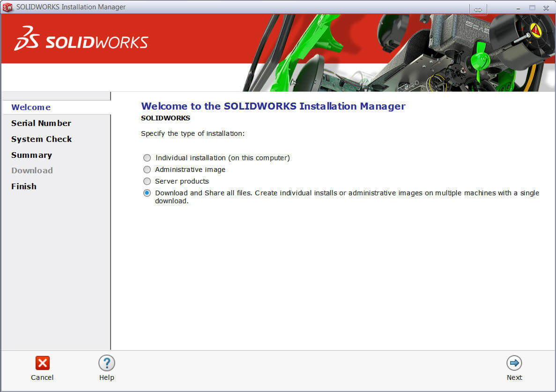Click the 3DS logo in the red banner
This screenshot has height=392, width=556.
[27, 40]
